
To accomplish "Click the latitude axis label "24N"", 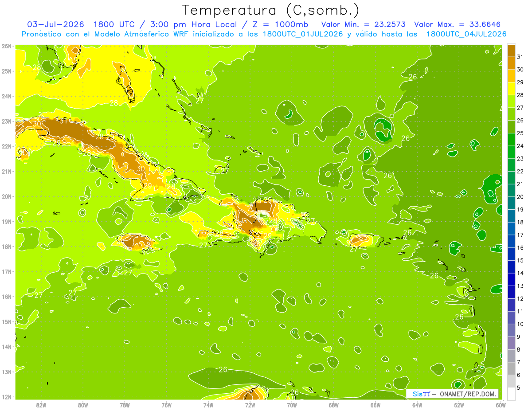I will coord(7,96).
